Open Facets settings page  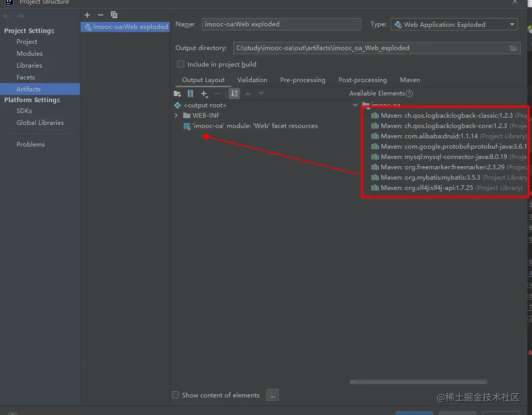pos(25,77)
